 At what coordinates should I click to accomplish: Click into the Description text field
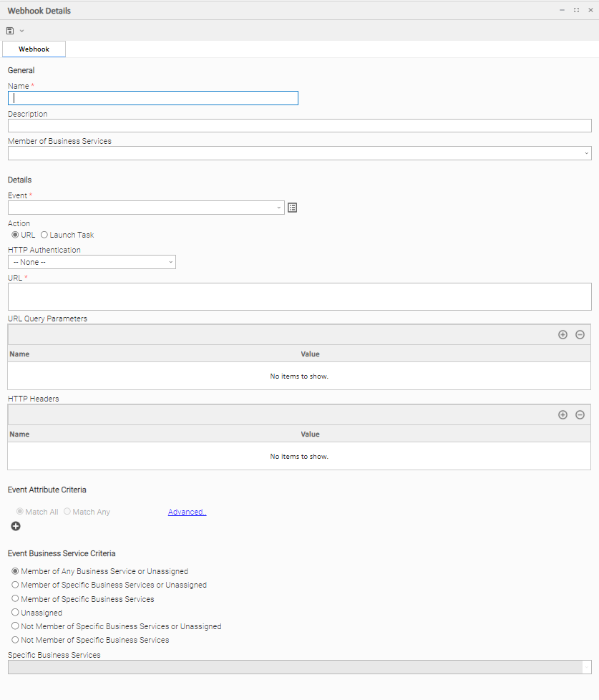click(299, 126)
